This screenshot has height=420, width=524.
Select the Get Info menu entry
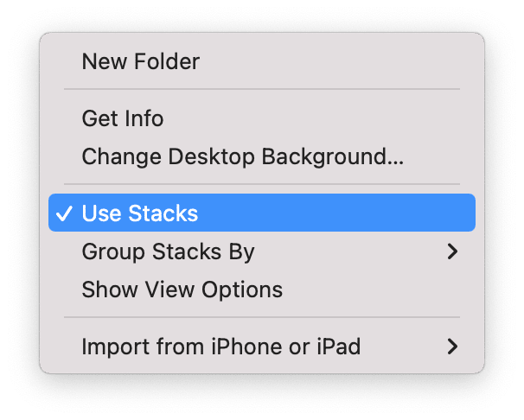coord(123,118)
